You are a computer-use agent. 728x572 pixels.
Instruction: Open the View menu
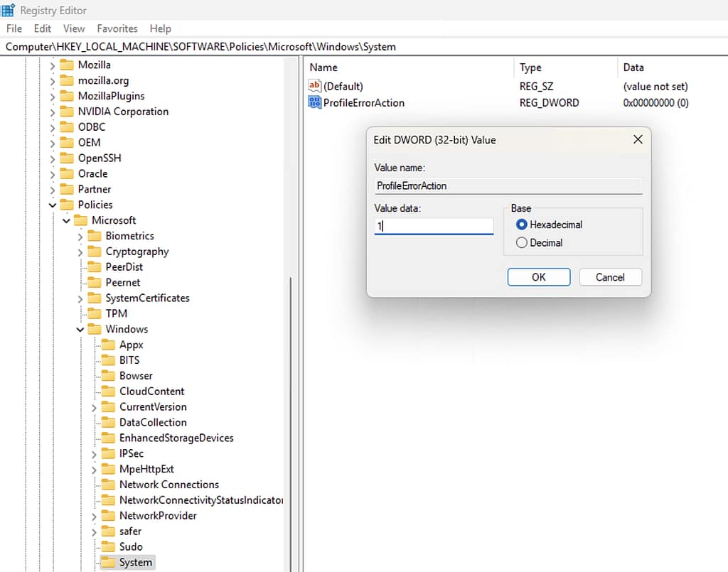coord(73,28)
